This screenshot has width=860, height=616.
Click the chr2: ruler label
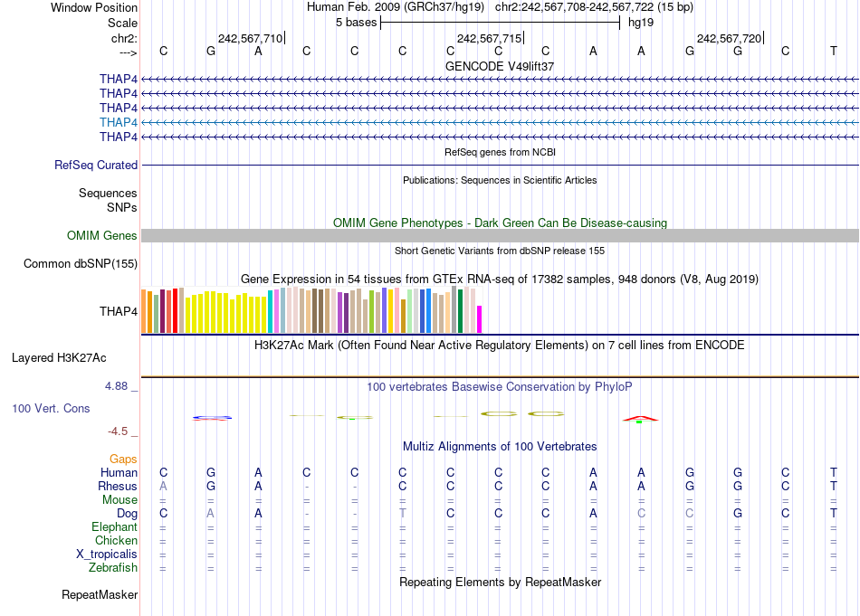point(124,38)
